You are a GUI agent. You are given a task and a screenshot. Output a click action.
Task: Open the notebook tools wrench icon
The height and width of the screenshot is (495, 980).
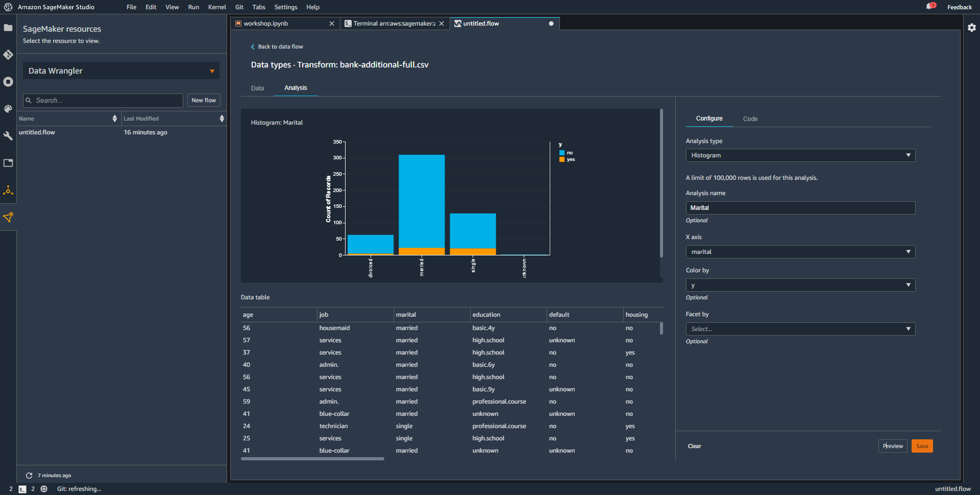(8, 136)
